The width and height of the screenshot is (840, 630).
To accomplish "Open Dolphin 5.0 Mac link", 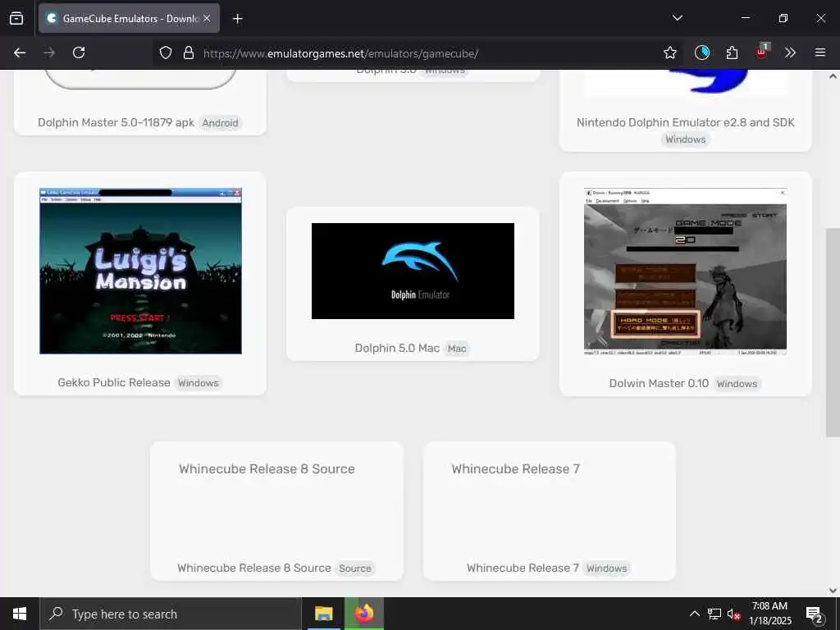I will [397, 348].
